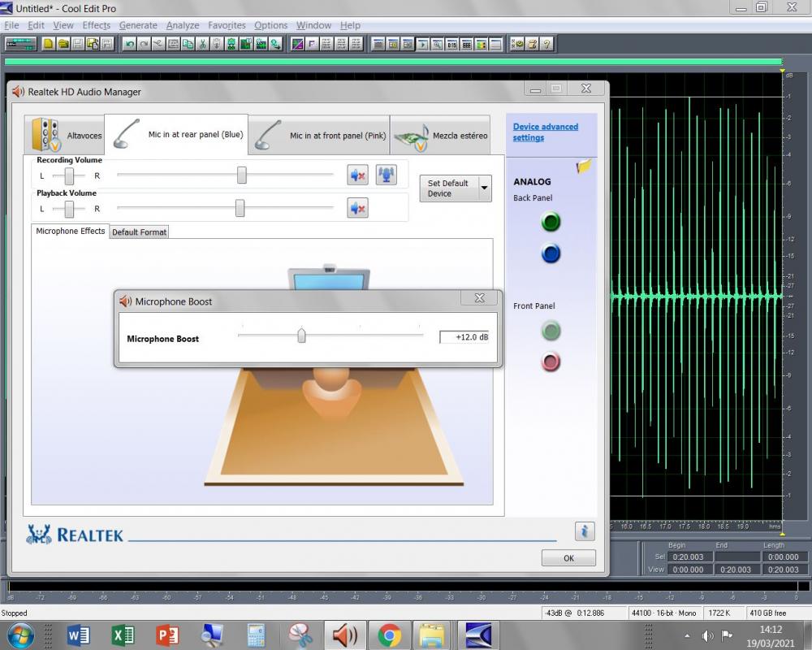Open the Favorites menu
812x650 pixels.
(227, 25)
